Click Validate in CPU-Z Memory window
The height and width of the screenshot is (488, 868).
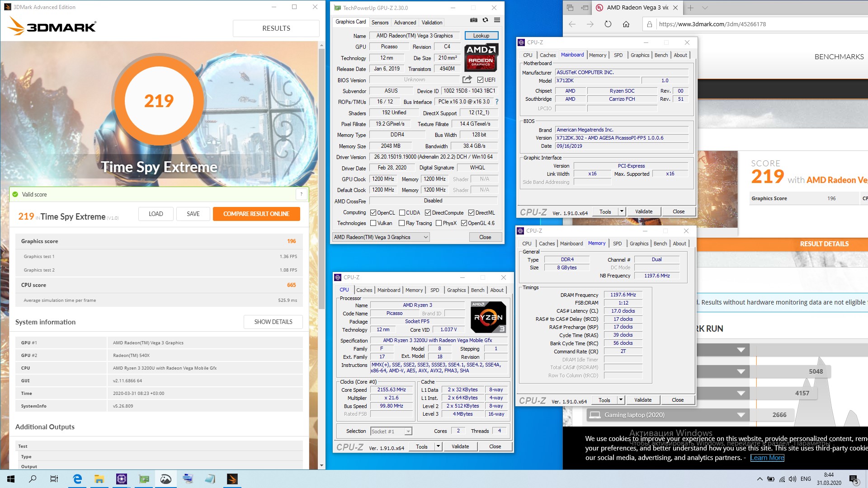coord(643,400)
